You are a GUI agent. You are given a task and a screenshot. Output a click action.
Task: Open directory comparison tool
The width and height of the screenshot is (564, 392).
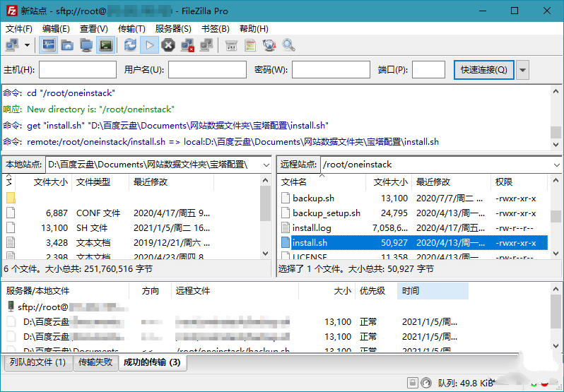(x=250, y=45)
